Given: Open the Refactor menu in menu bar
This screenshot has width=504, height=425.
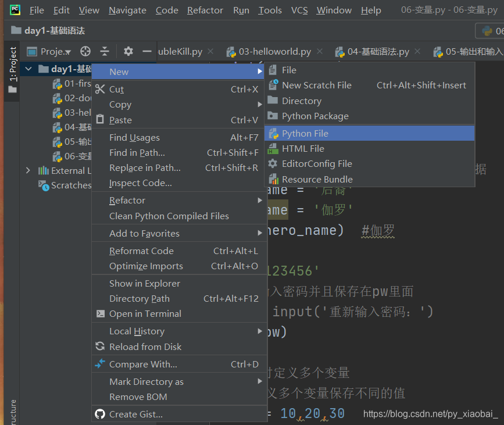Looking at the screenshot, I should (205, 10).
